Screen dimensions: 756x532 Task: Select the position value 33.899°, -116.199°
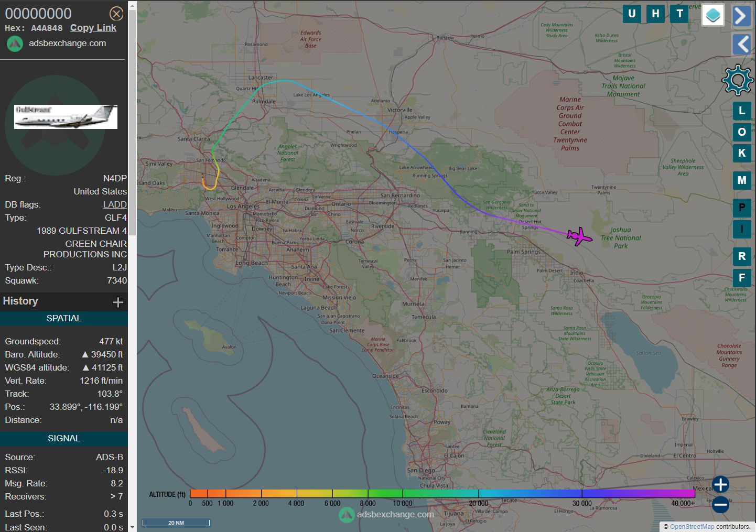pyautogui.click(x=86, y=407)
